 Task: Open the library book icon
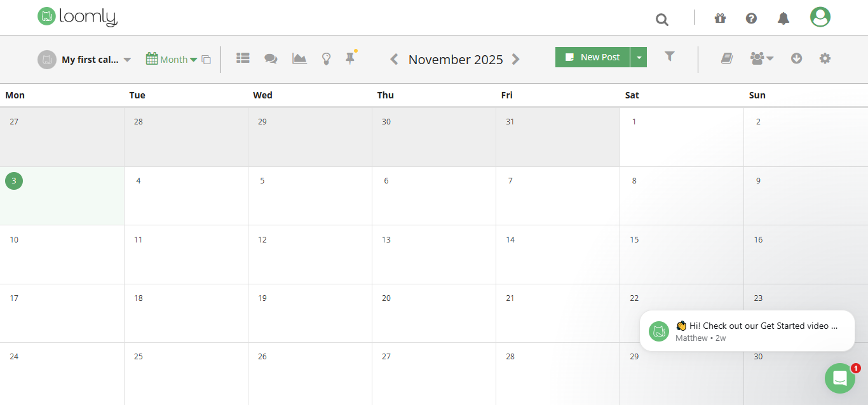[727, 58]
